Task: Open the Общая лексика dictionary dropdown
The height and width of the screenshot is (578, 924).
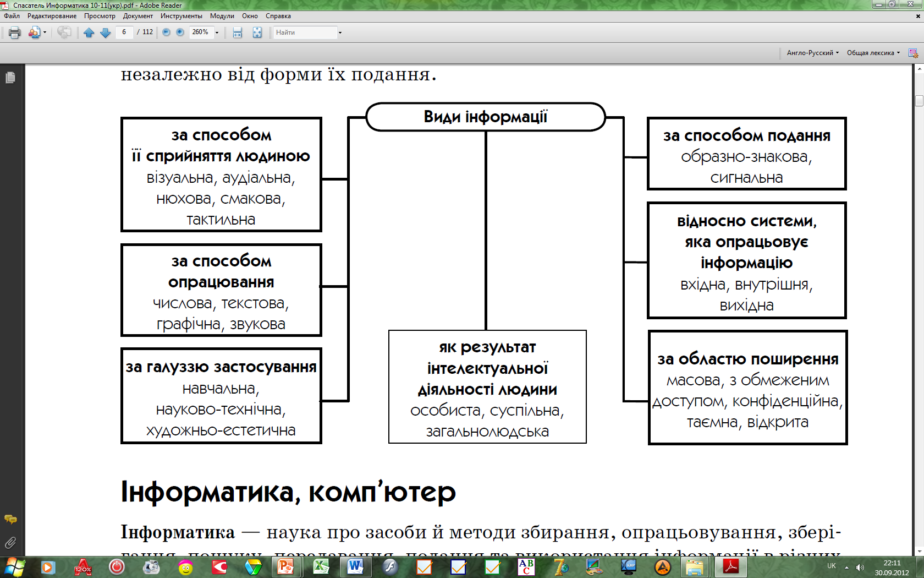Action: [x=873, y=53]
